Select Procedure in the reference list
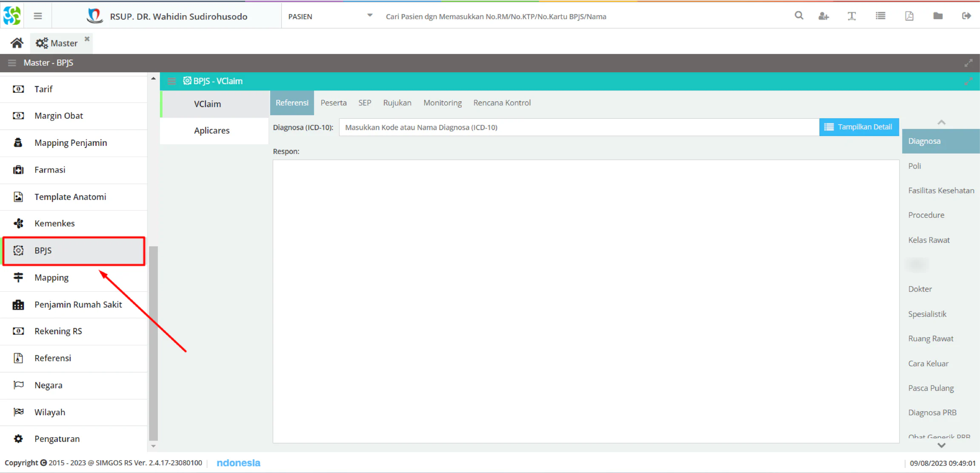 (x=941, y=215)
